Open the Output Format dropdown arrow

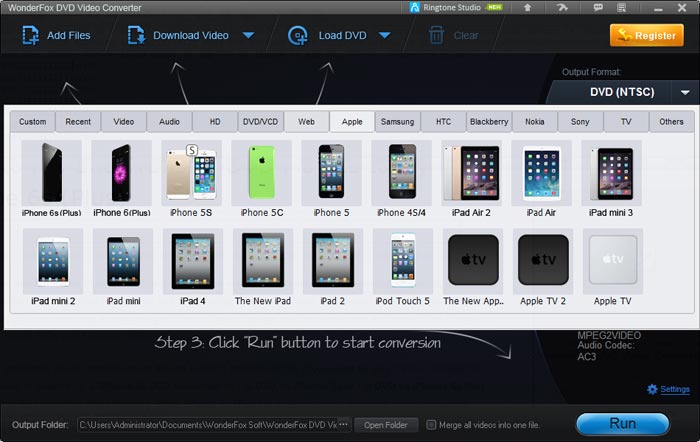(x=685, y=92)
